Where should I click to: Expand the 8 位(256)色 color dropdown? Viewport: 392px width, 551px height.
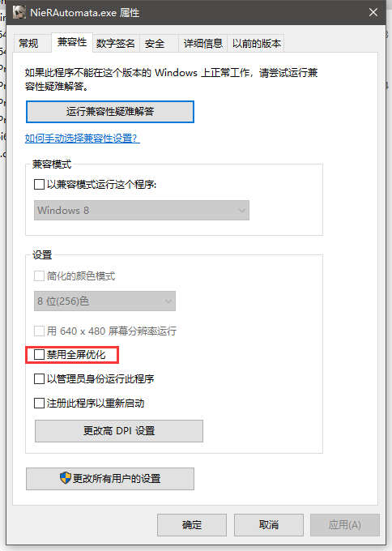click(104, 301)
